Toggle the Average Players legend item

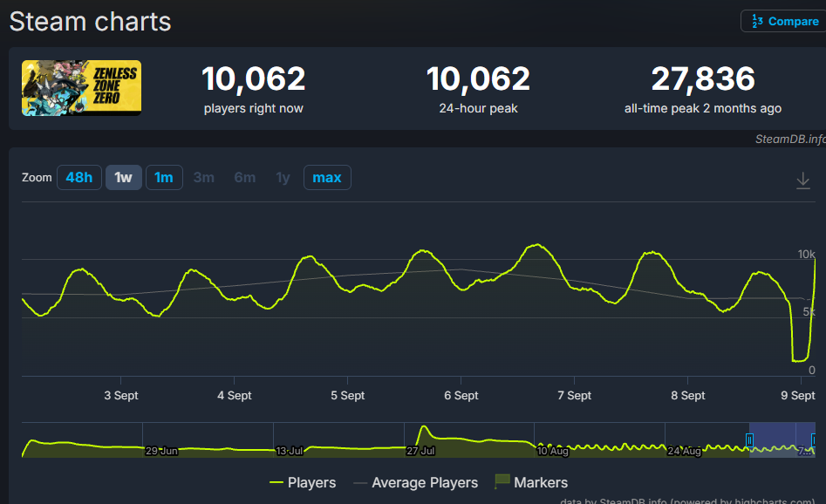point(416,482)
